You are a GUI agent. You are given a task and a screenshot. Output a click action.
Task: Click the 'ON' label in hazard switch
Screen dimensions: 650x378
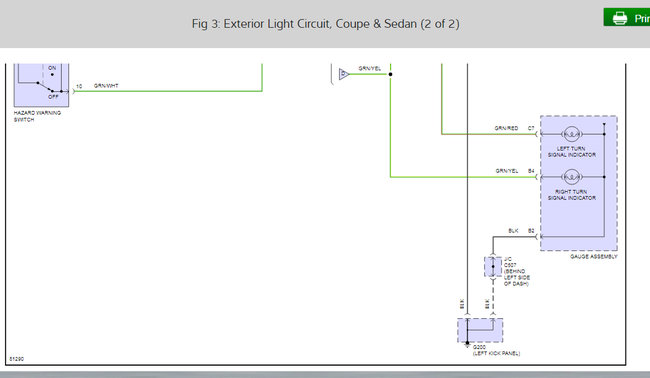(x=52, y=68)
